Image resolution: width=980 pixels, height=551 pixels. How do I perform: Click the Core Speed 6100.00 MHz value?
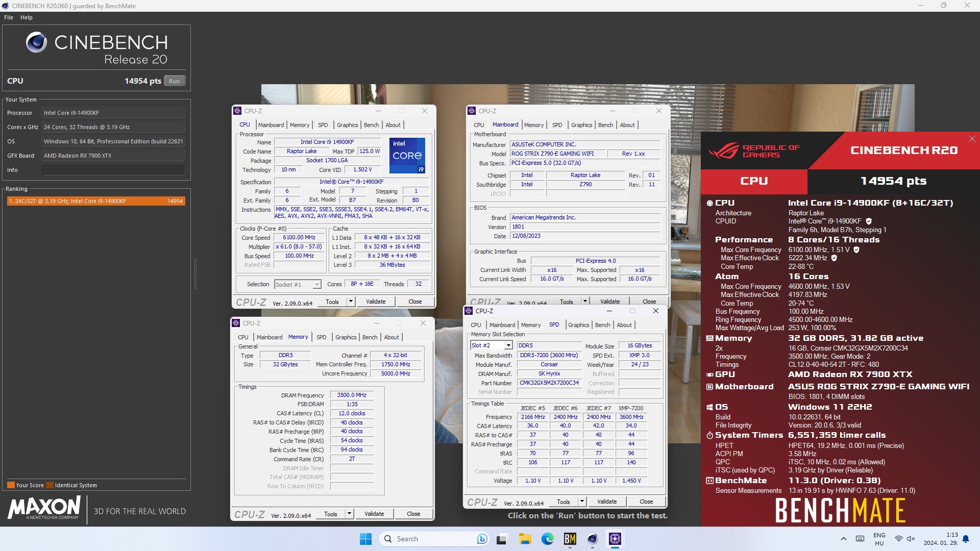pos(299,238)
